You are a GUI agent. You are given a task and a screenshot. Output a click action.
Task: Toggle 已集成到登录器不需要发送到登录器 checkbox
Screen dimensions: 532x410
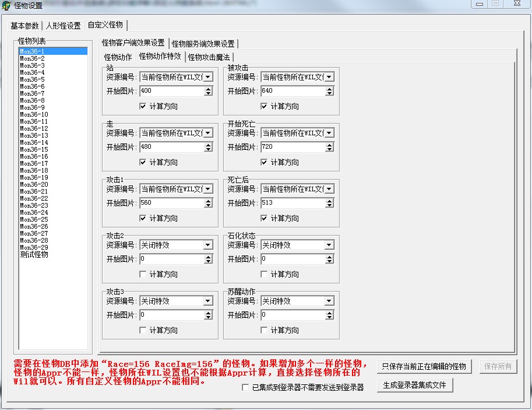pyautogui.click(x=245, y=387)
